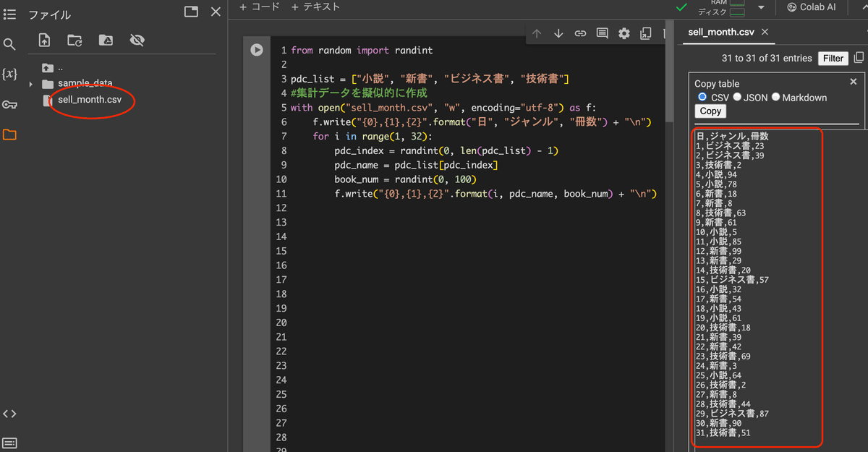The height and width of the screenshot is (452, 868).
Task: Add a new code cell with + コード
Action: pyautogui.click(x=260, y=7)
